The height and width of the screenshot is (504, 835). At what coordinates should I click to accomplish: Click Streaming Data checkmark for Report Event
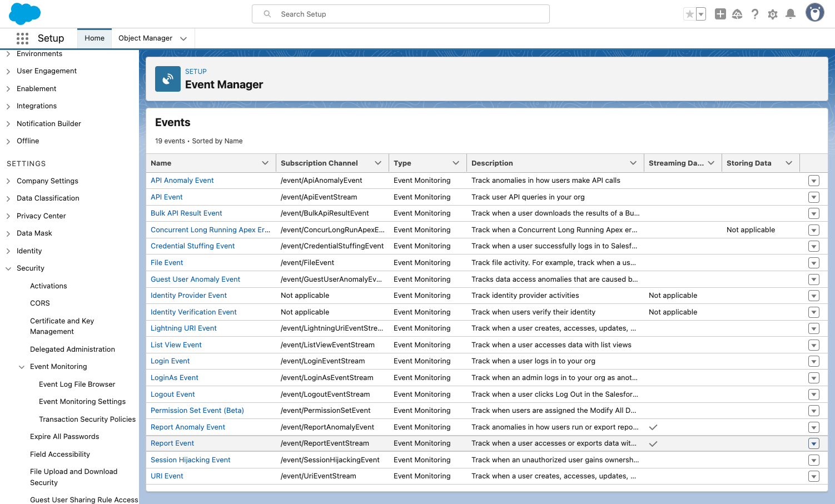coord(653,443)
